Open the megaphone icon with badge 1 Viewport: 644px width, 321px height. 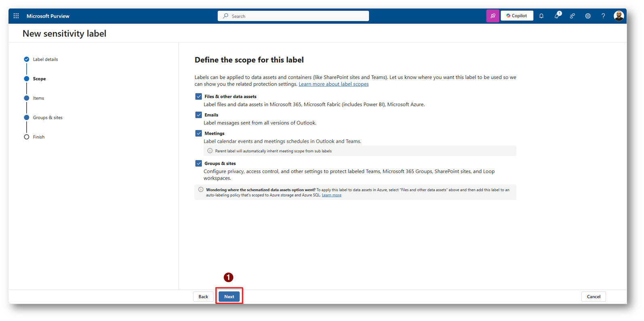pyautogui.click(x=557, y=16)
